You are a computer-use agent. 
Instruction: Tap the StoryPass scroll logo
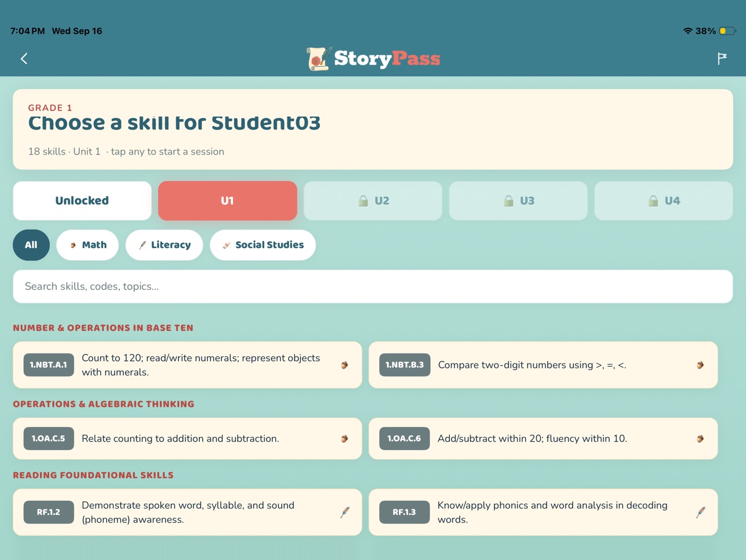point(319,58)
